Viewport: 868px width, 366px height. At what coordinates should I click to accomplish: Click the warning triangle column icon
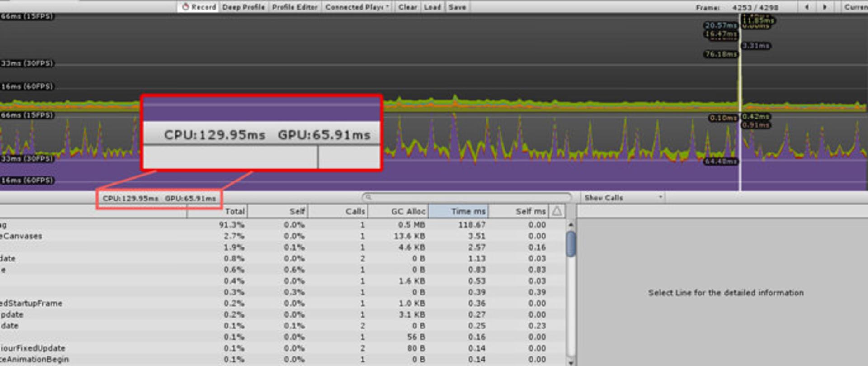pos(557,211)
